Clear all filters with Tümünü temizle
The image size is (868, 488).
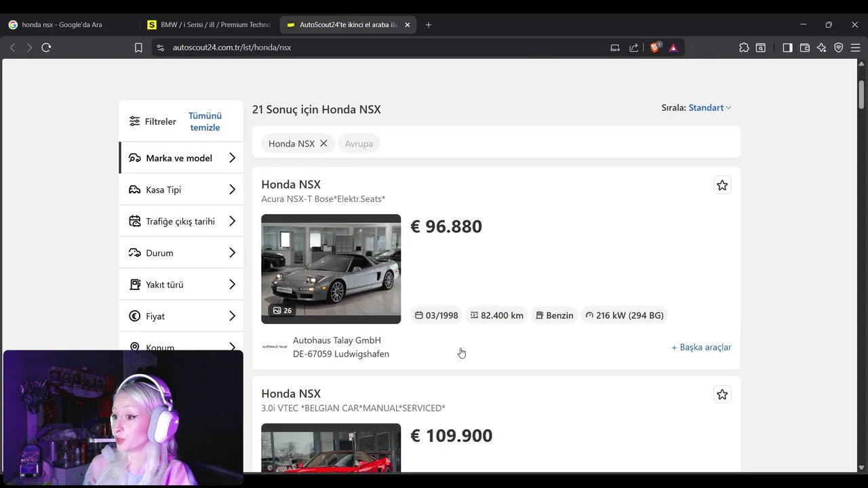(205, 121)
